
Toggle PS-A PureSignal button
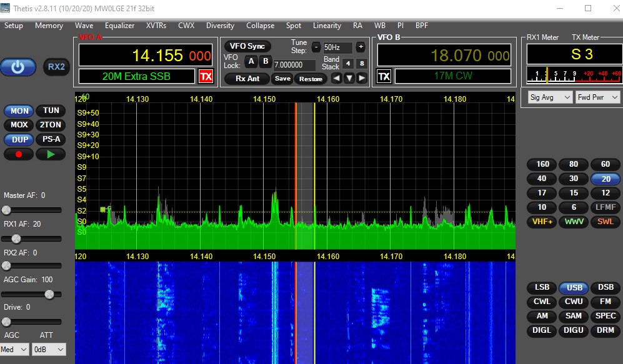pyautogui.click(x=51, y=139)
